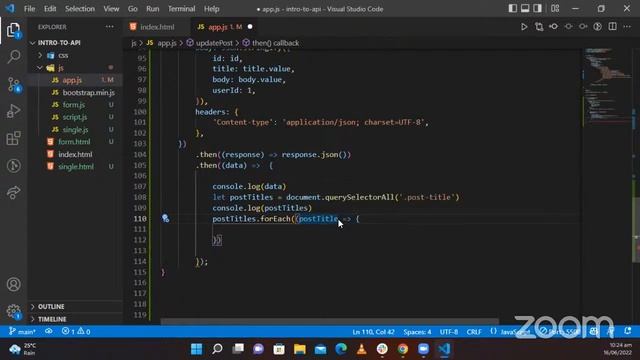Open Source Control view in activity bar
Image resolution: width=640 pixels, height=360 pixels.
tap(13, 84)
